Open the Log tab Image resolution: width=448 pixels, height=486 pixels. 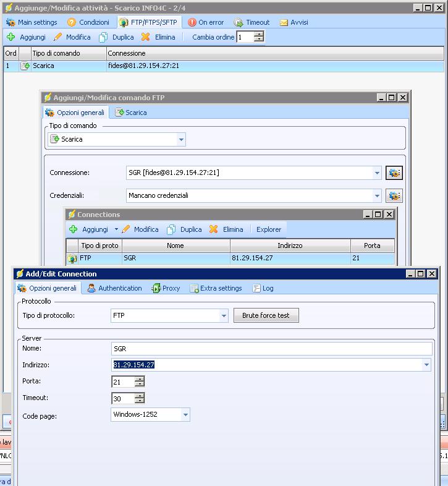(x=263, y=288)
